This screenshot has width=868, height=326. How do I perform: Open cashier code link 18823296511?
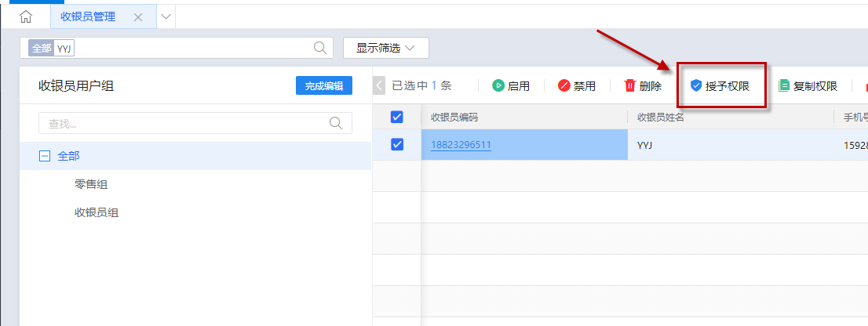(x=461, y=145)
